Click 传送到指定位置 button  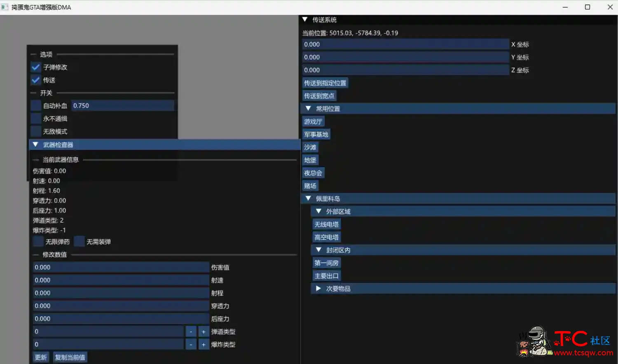(x=325, y=83)
